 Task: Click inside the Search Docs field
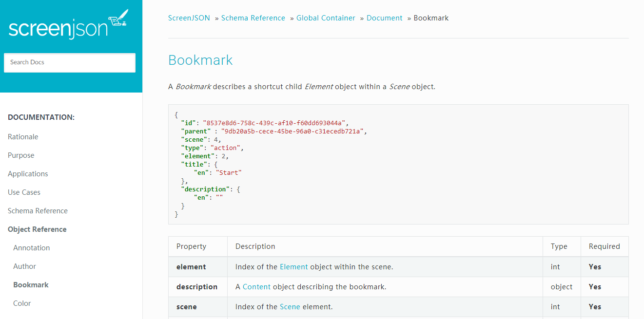tap(69, 62)
